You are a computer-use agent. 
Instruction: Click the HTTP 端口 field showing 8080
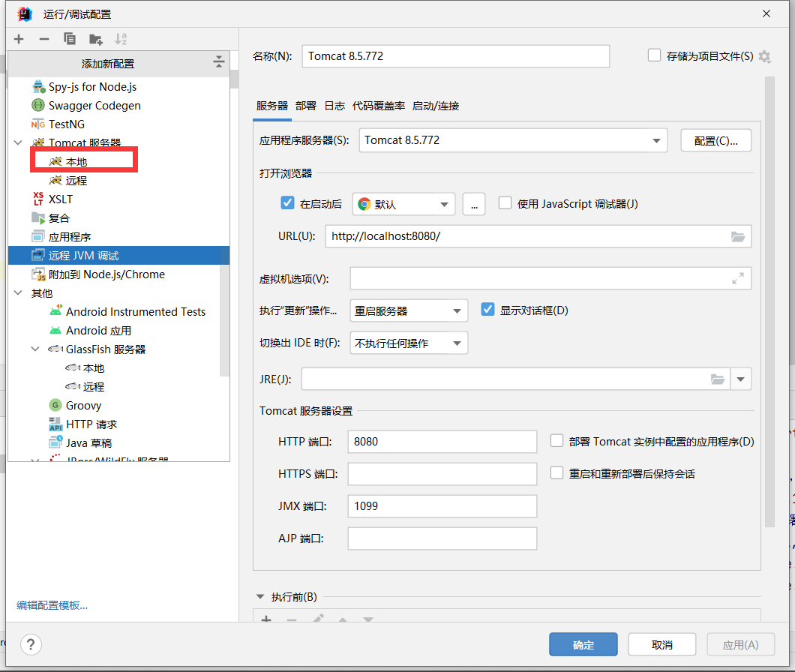(442, 442)
